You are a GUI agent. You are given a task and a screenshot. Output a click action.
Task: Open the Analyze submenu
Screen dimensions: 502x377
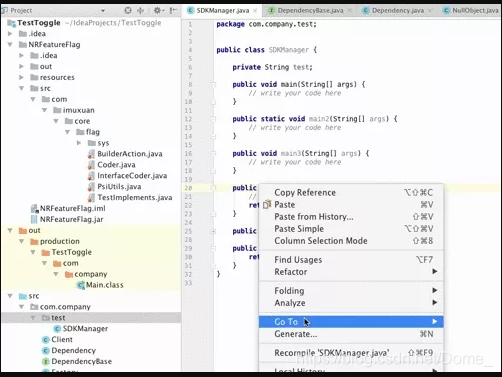pos(351,303)
